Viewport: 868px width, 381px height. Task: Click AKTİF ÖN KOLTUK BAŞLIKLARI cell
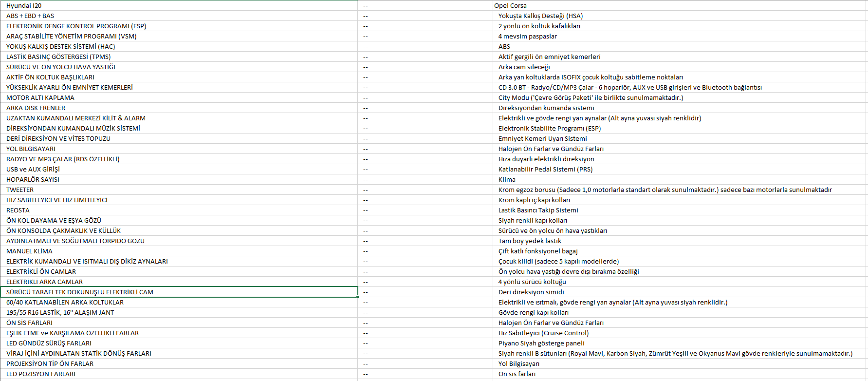179,77
